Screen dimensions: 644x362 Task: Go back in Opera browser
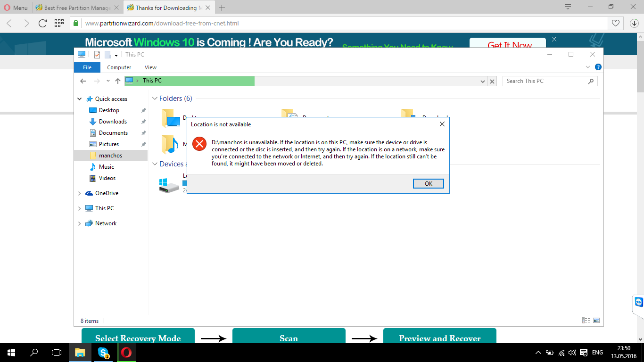[x=9, y=23]
